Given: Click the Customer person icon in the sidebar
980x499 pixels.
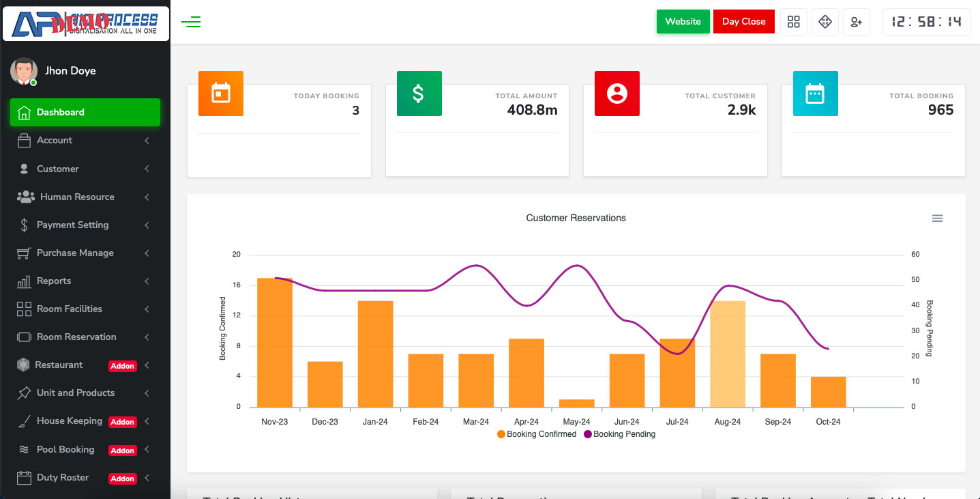Looking at the screenshot, I should 24,169.
